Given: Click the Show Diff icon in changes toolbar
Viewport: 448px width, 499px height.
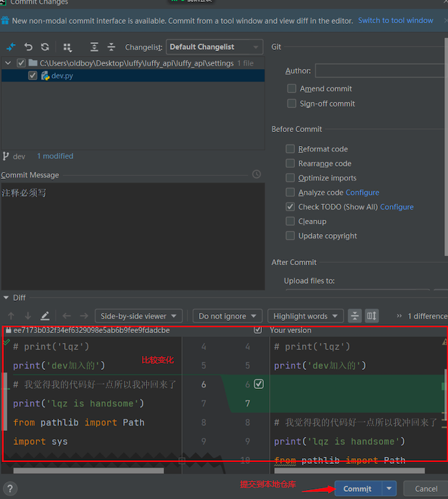Looking at the screenshot, I should click(11, 47).
